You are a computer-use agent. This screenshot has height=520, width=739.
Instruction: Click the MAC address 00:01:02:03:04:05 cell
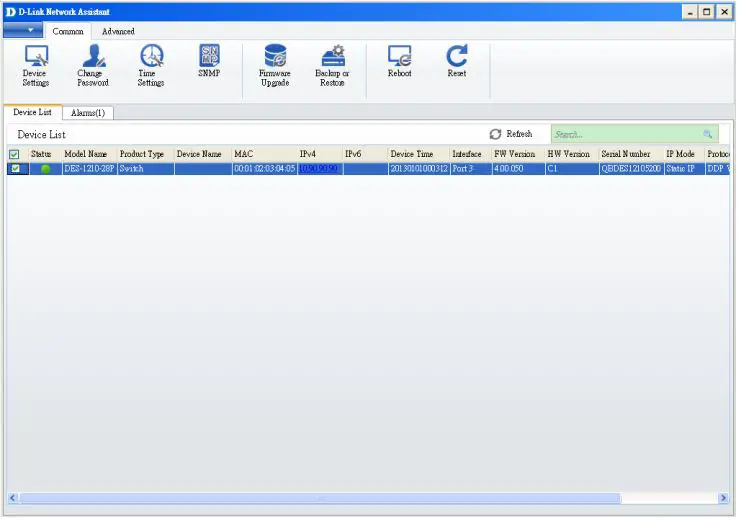(x=265, y=169)
